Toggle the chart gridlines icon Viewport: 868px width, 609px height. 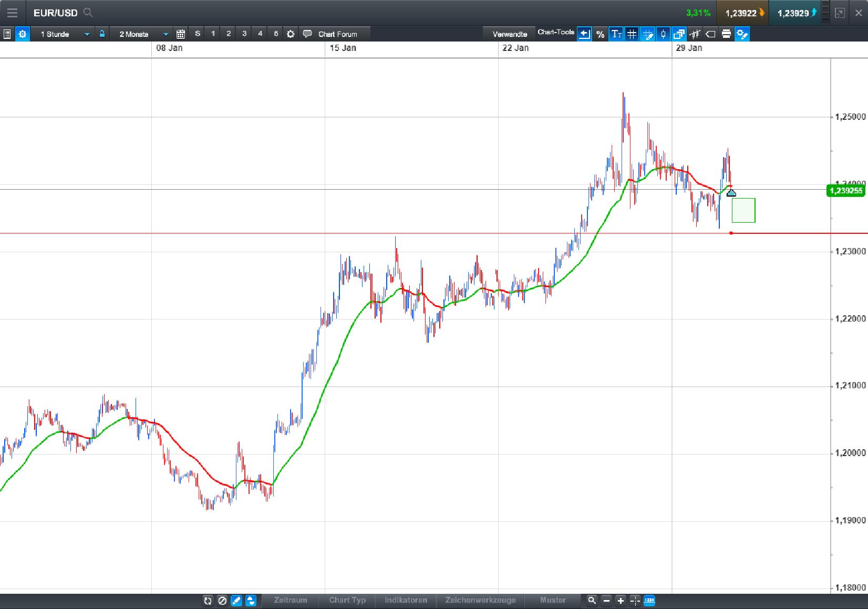tap(632, 34)
